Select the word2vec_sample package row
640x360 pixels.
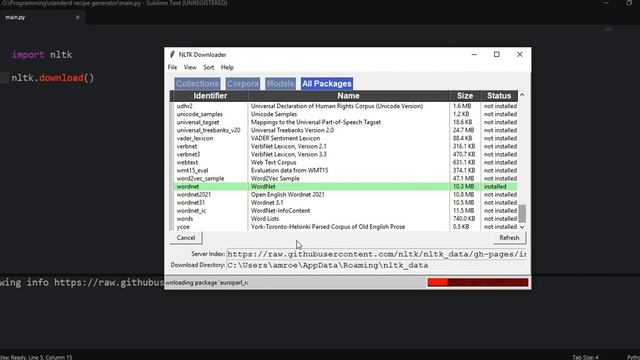pos(345,178)
